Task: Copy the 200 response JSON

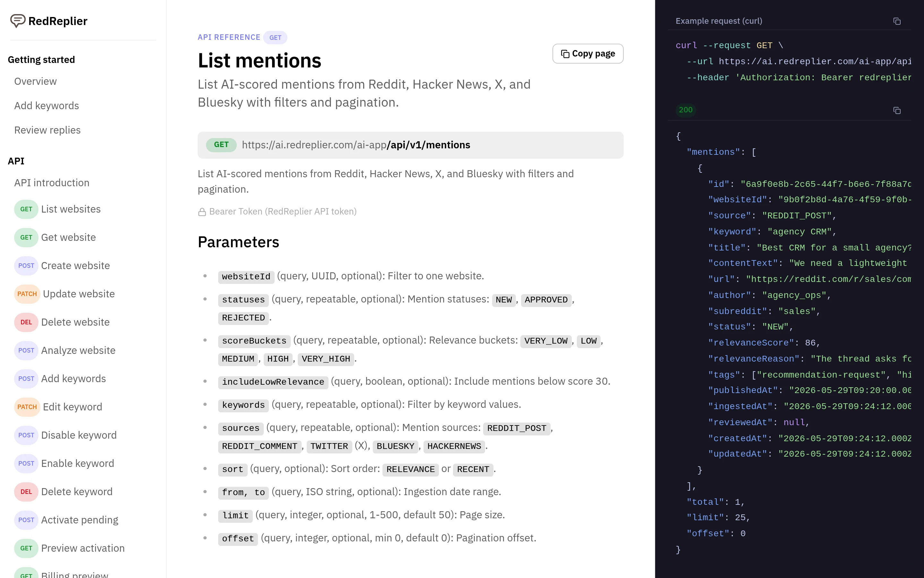Action: (896, 110)
